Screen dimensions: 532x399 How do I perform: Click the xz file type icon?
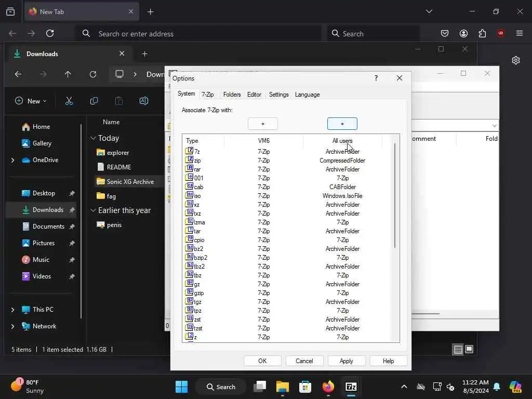(189, 204)
